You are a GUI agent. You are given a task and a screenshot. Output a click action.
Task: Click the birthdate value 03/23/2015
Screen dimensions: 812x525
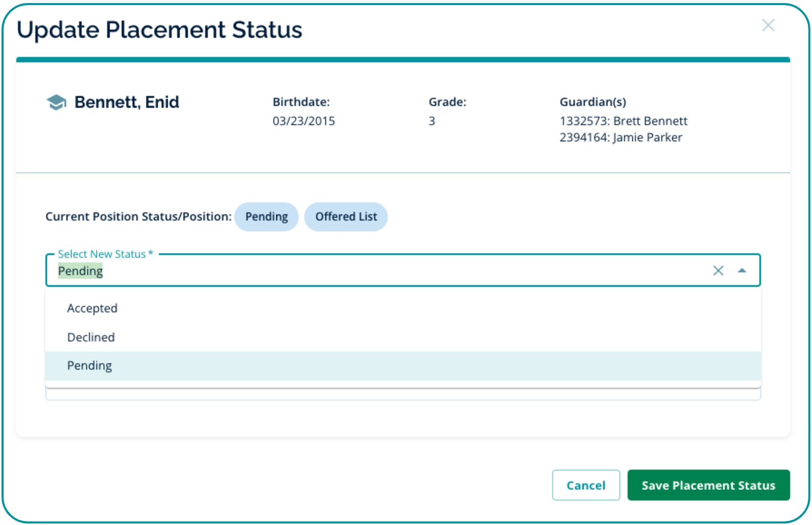pyautogui.click(x=304, y=121)
